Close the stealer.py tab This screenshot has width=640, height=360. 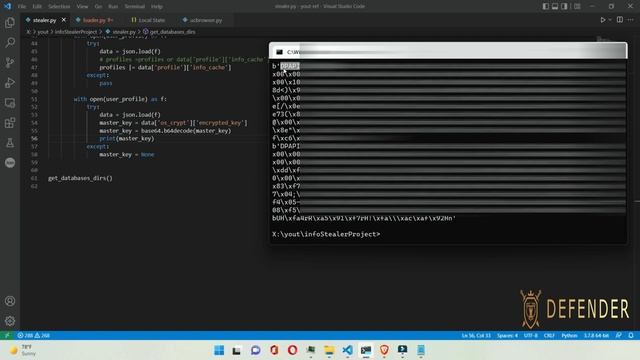(x=64, y=20)
